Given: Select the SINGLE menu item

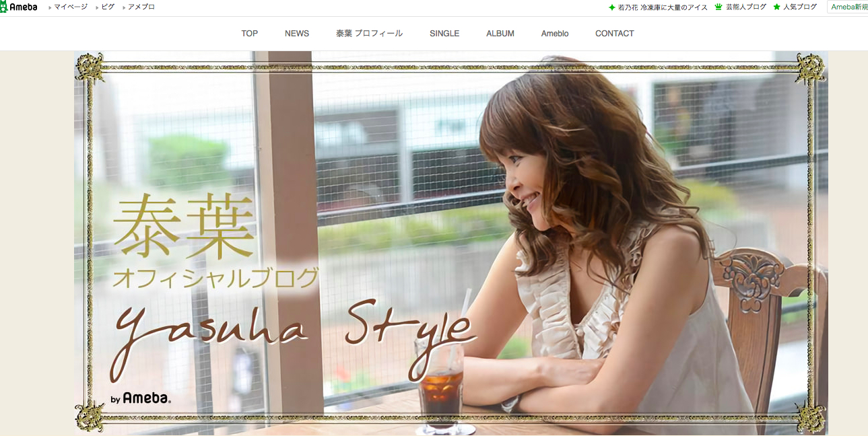Looking at the screenshot, I should point(445,33).
